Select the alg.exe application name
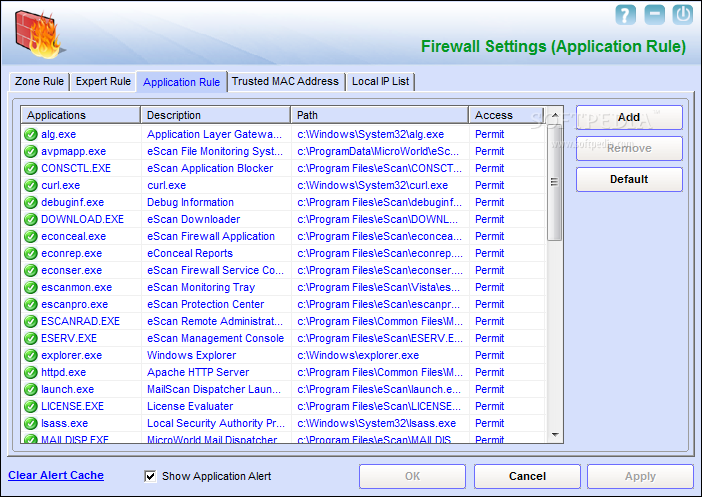This screenshot has width=702, height=497. pyautogui.click(x=59, y=134)
